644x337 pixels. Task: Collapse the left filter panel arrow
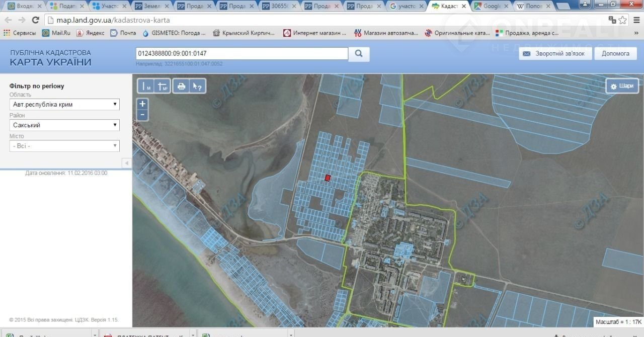pos(126,163)
